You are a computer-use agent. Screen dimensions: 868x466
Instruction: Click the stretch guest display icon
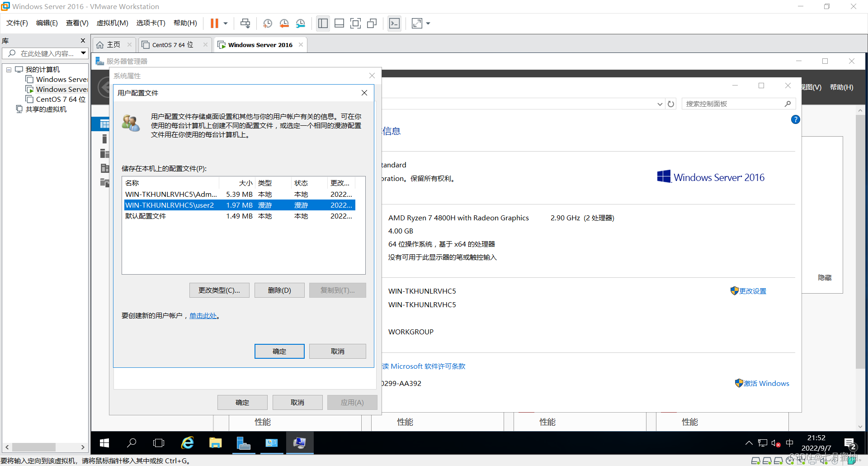click(x=417, y=23)
